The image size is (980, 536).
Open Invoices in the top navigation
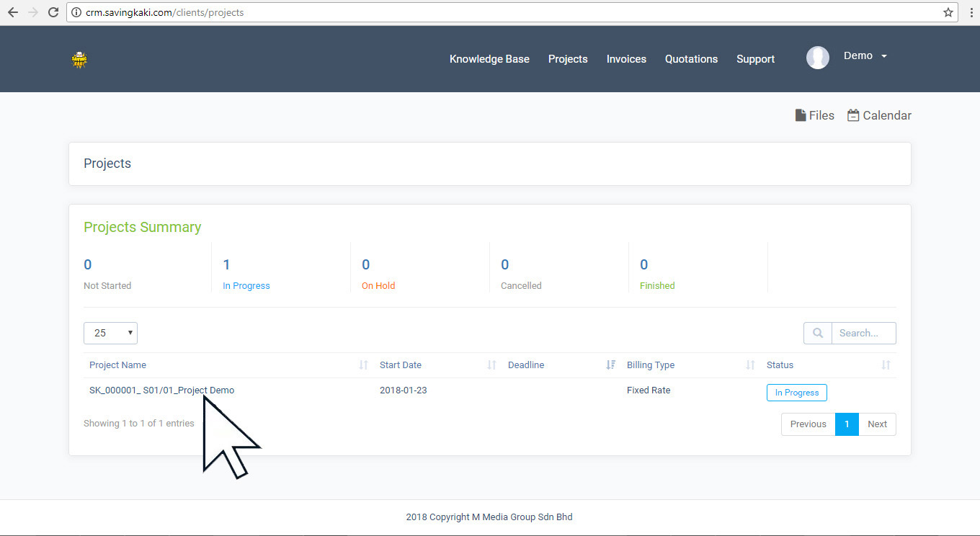(626, 59)
